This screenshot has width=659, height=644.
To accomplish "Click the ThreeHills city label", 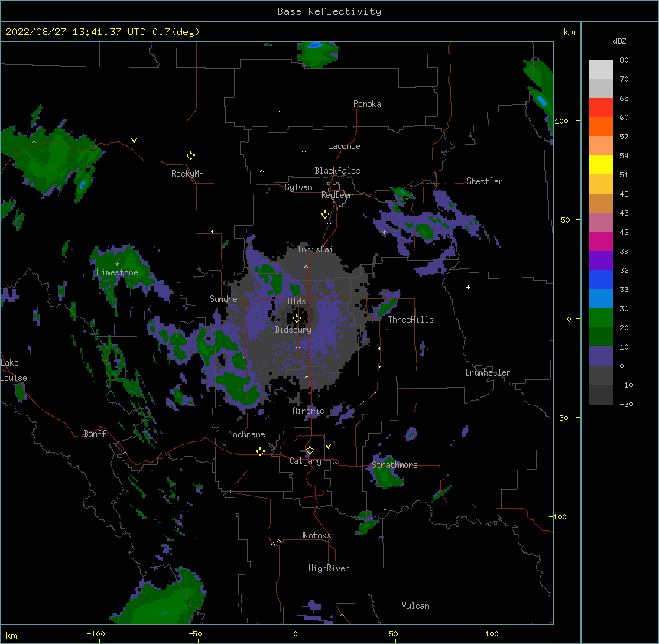I will pos(411,320).
